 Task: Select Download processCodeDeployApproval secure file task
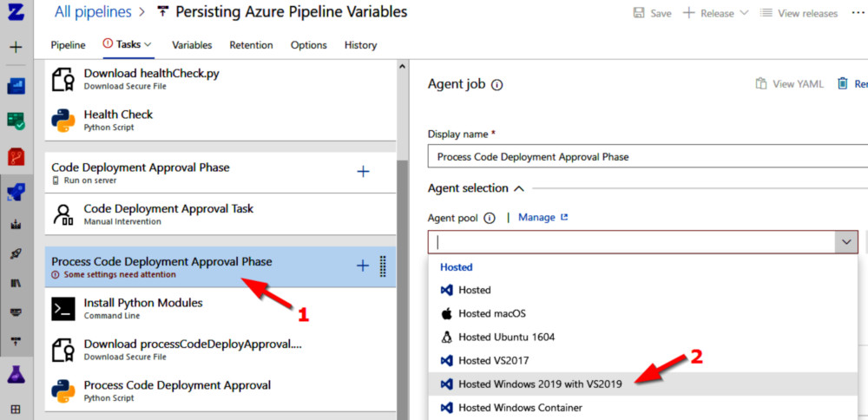pos(220,350)
